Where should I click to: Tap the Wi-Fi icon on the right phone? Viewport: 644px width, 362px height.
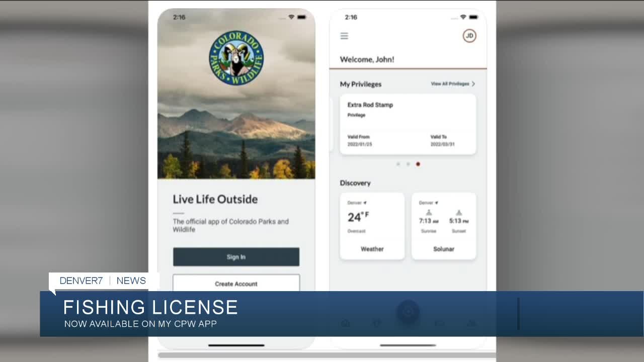coord(463,17)
